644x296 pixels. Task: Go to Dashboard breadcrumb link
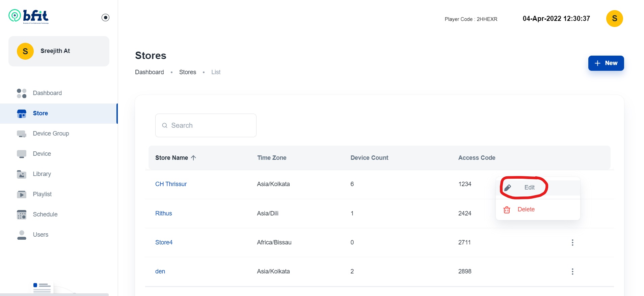click(x=150, y=72)
